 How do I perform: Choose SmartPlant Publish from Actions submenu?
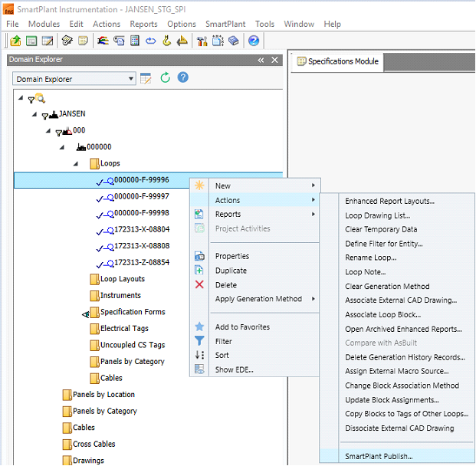pyautogui.click(x=379, y=456)
